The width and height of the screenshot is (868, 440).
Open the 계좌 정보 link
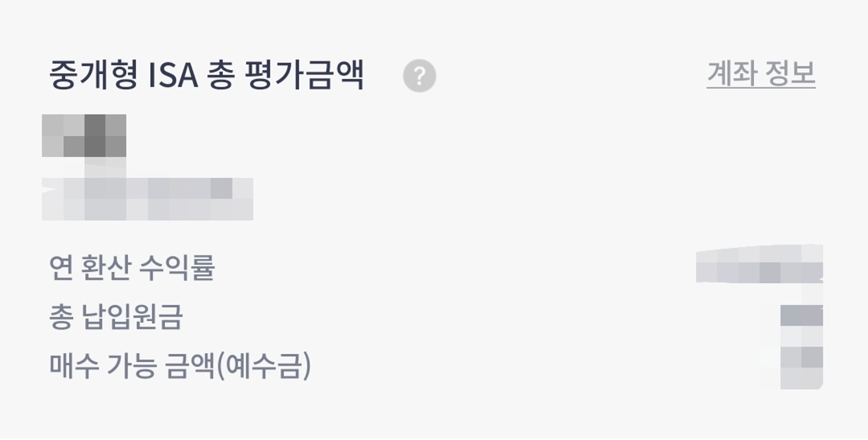[761, 74]
